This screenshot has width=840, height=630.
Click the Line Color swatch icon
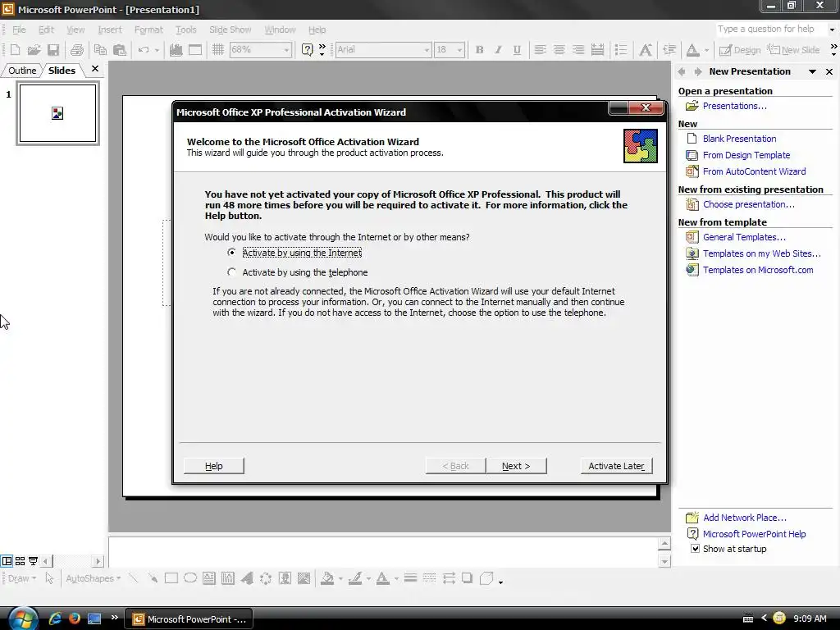(x=355, y=578)
